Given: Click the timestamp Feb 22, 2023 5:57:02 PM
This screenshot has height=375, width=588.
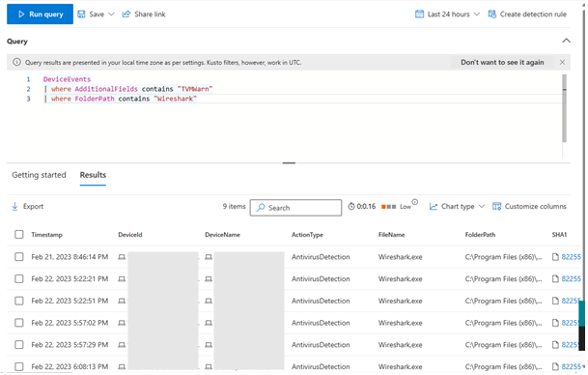Looking at the screenshot, I should tap(70, 323).
